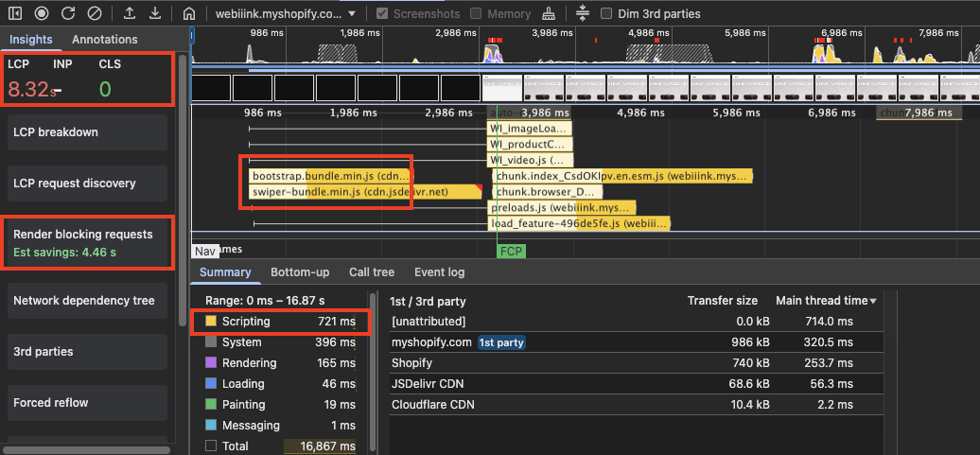Uncheck the Screenshots checkbox

tap(382, 14)
